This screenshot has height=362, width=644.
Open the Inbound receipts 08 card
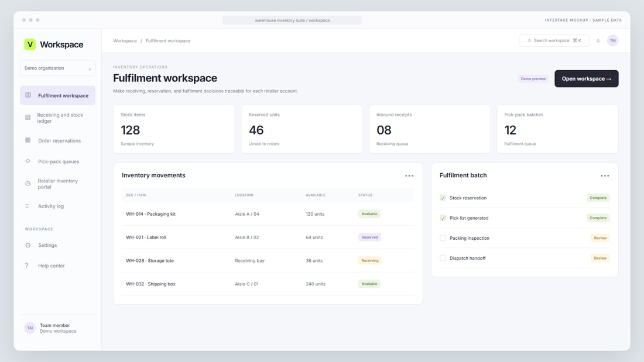(430, 129)
